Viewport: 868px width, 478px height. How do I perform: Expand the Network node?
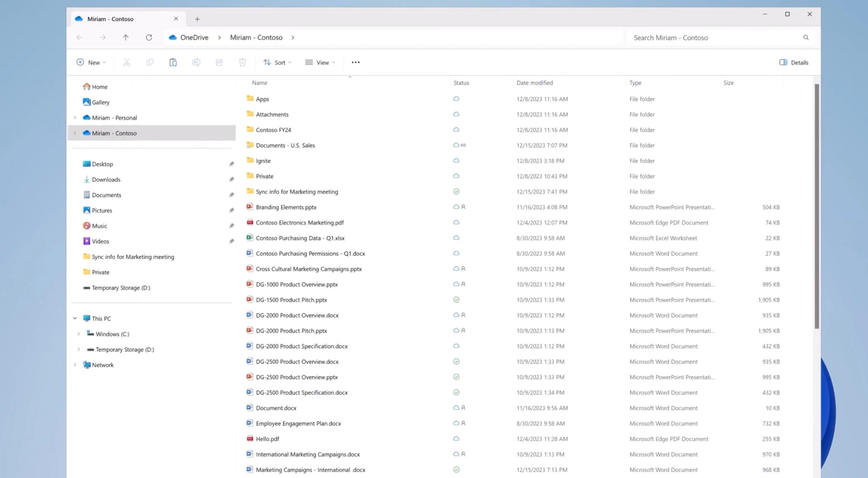(x=75, y=365)
